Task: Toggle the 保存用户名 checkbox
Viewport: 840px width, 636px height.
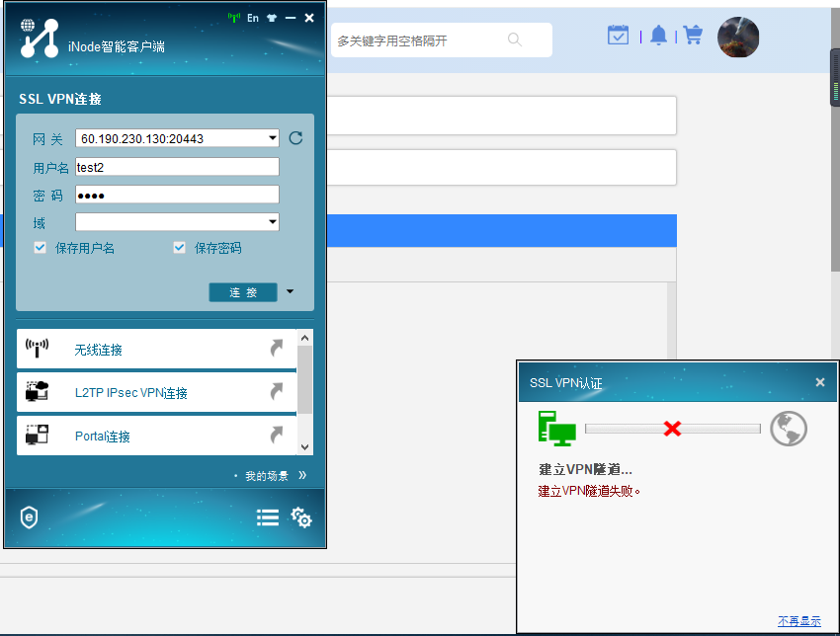Action: [40, 247]
